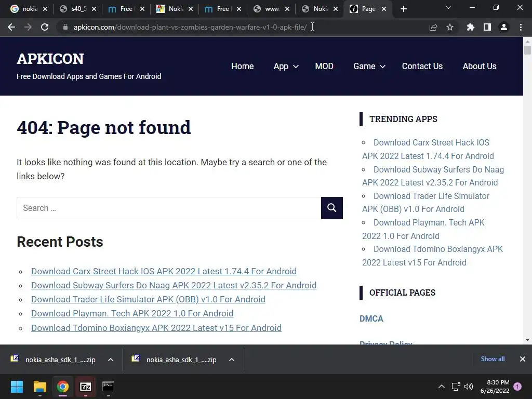Click the forward navigation arrow

coord(28,27)
